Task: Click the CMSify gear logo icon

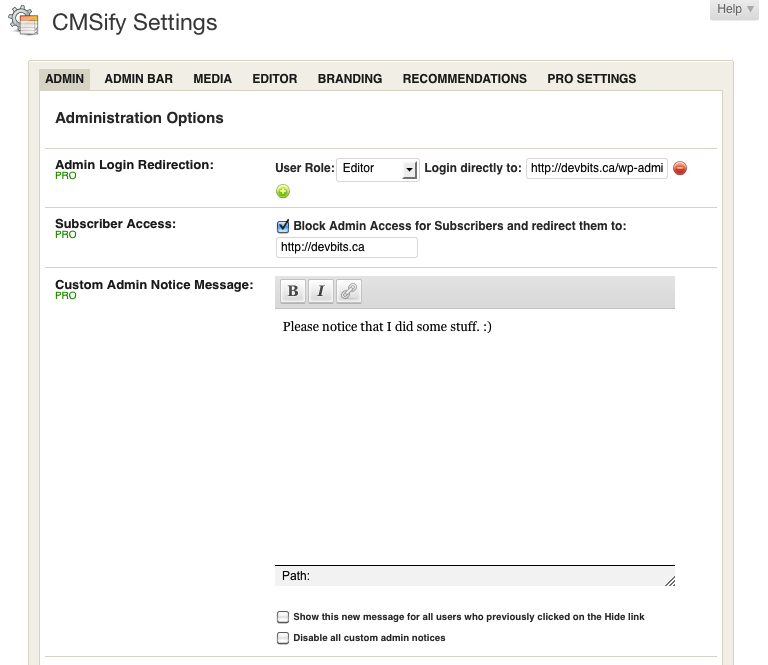Action: [24, 21]
